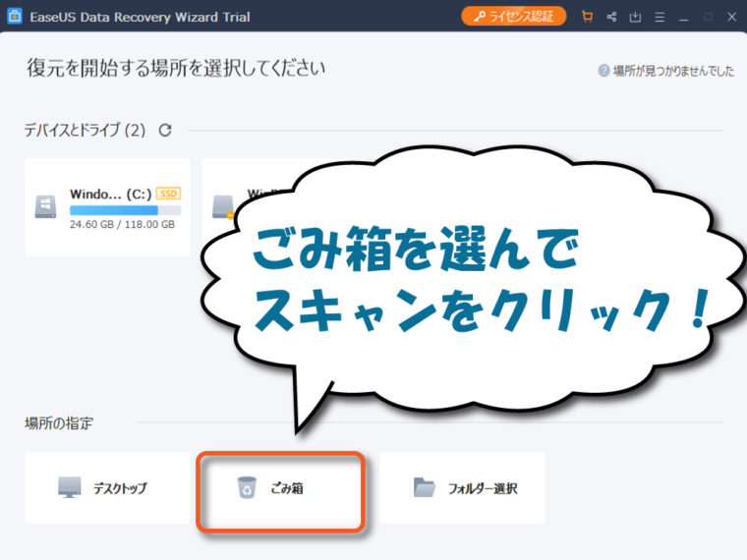
Task: Click the folder icon for フォルダー選択
Action: 424,487
